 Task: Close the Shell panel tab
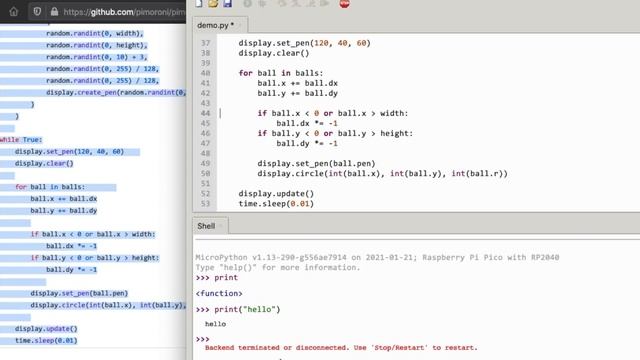(221, 226)
